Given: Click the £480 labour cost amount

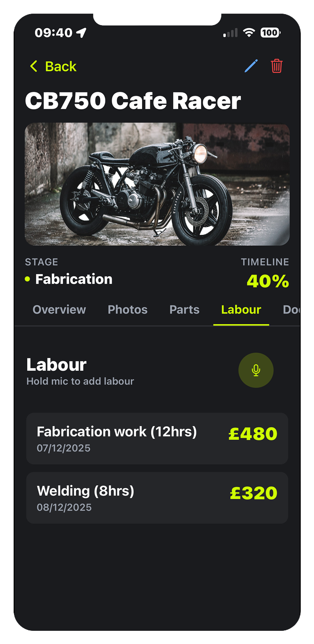Looking at the screenshot, I should click(x=253, y=434).
